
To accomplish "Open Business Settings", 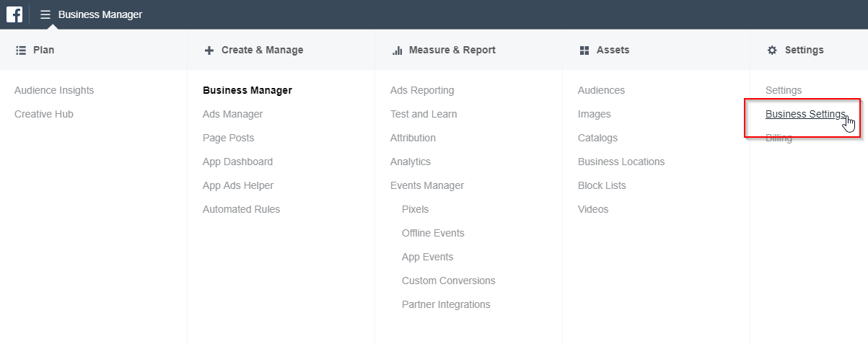I will (x=805, y=114).
